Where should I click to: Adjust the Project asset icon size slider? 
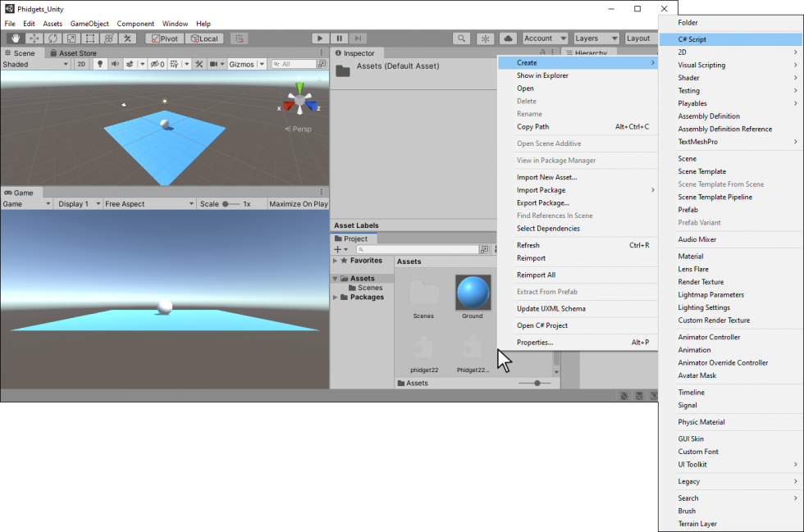pos(537,383)
